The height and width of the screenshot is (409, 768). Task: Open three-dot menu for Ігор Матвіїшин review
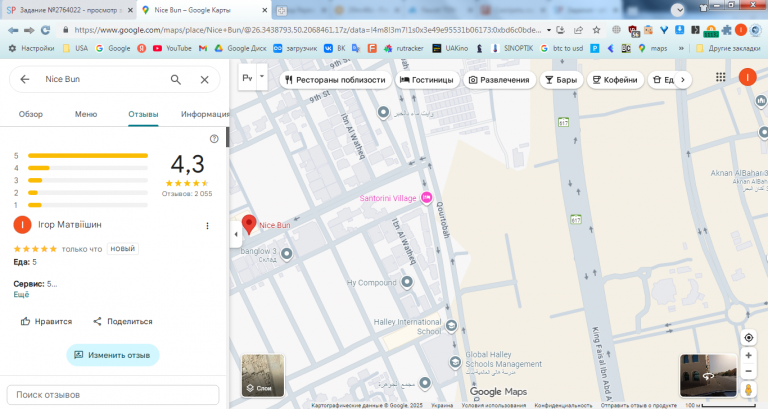point(207,225)
